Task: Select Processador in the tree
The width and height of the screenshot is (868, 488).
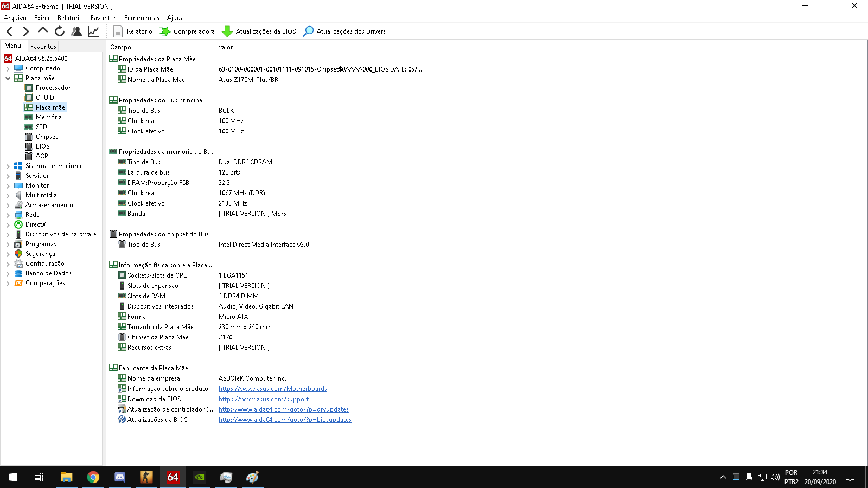Action: click(x=53, y=88)
